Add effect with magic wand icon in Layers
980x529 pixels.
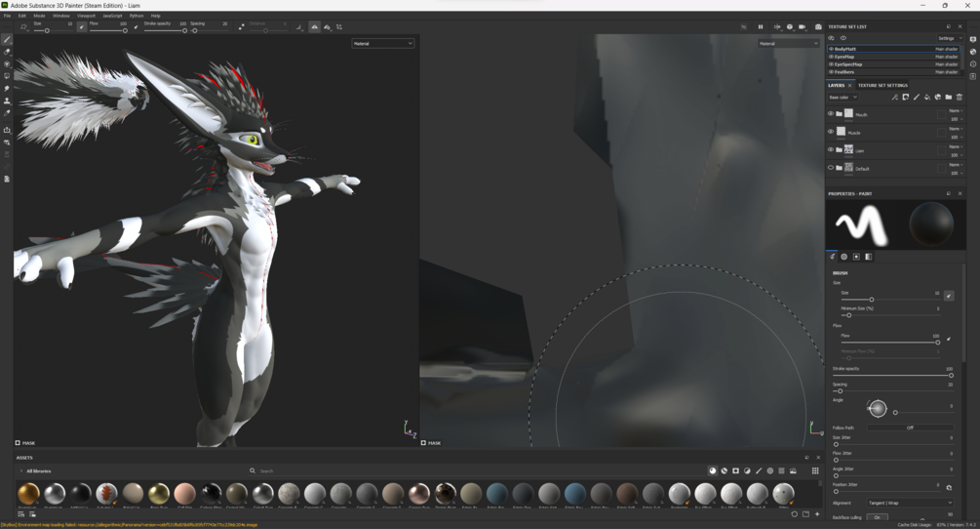click(x=894, y=97)
